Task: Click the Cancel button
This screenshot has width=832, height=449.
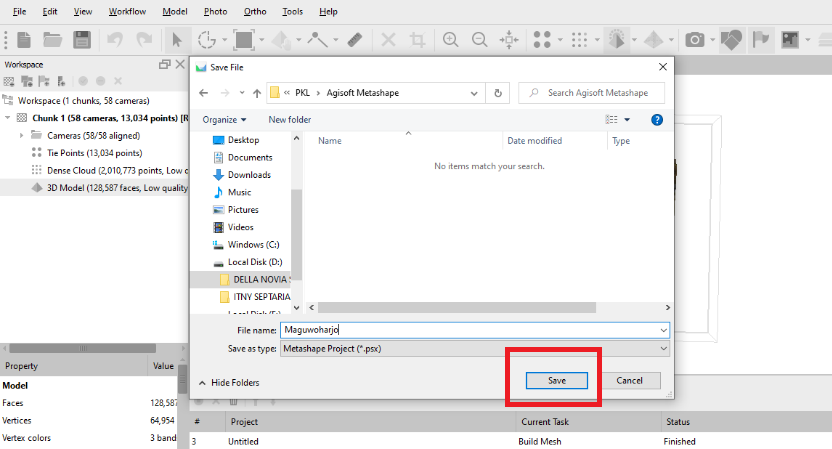Action: coord(629,381)
